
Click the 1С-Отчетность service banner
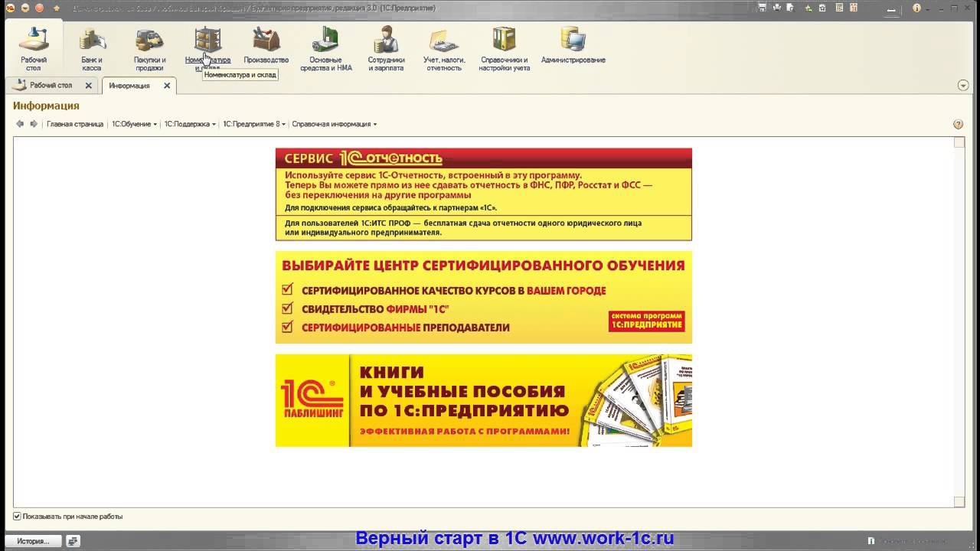[x=484, y=194]
